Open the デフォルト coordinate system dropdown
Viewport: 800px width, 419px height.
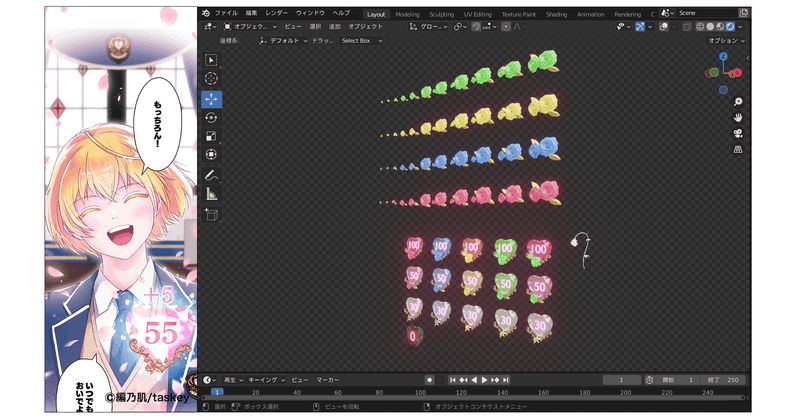(x=283, y=40)
